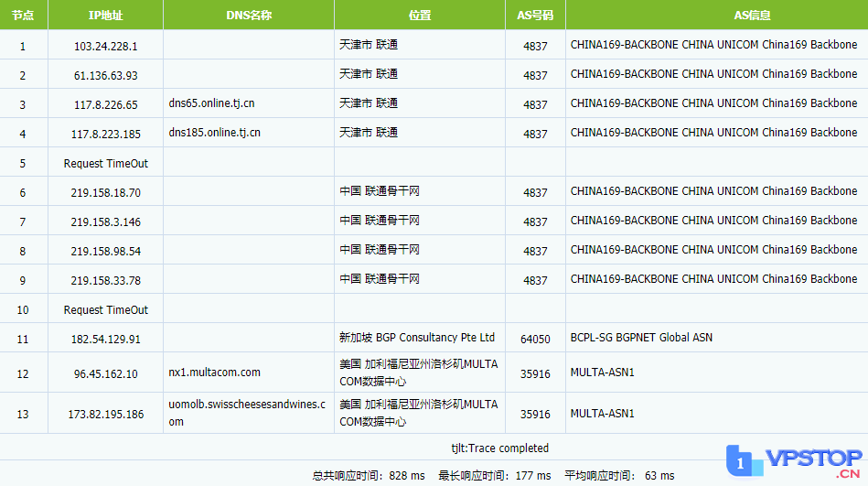The width and height of the screenshot is (868, 486).
Task: Click BCPL-SG BGPNET Global ASN info
Action: pyautogui.click(x=641, y=338)
